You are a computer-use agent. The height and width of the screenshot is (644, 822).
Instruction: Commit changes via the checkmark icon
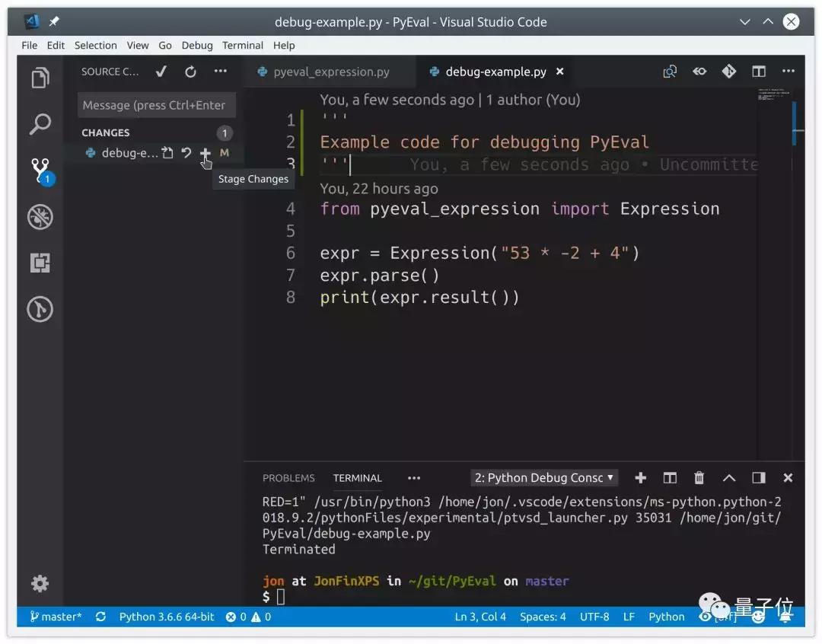(161, 71)
